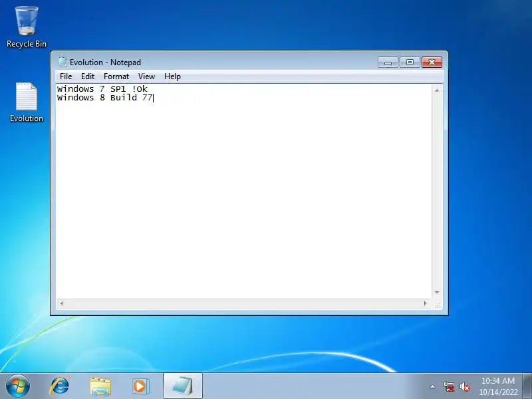The width and height of the screenshot is (532, 399).
Task: Maximize the Notepad window
Action: pos(410,63)
